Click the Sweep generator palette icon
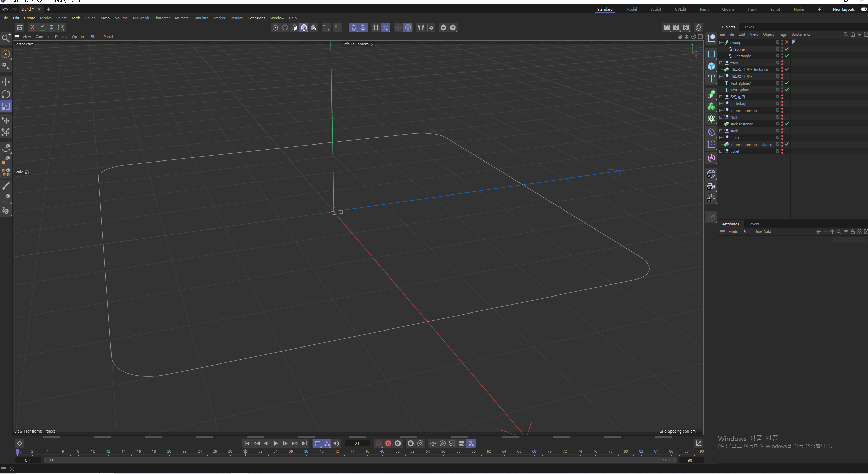Viewport: 868px width, 474px height. pos(711,94)
